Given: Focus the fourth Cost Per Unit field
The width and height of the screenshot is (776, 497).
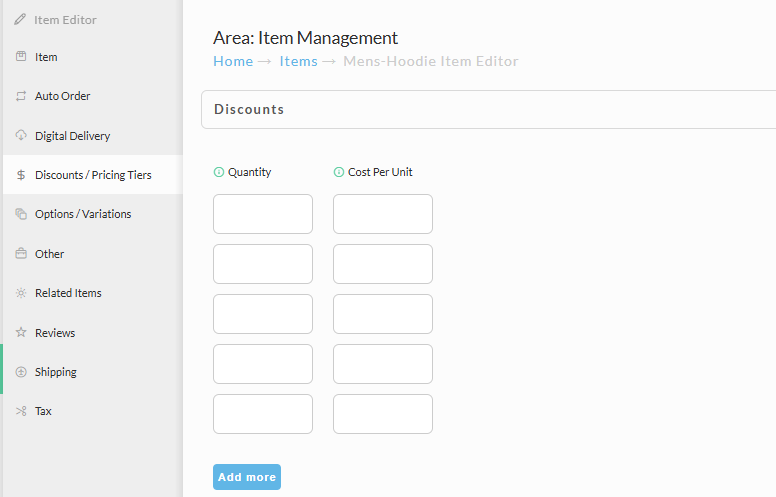Looking at the screenshot, I should (383, 364).
